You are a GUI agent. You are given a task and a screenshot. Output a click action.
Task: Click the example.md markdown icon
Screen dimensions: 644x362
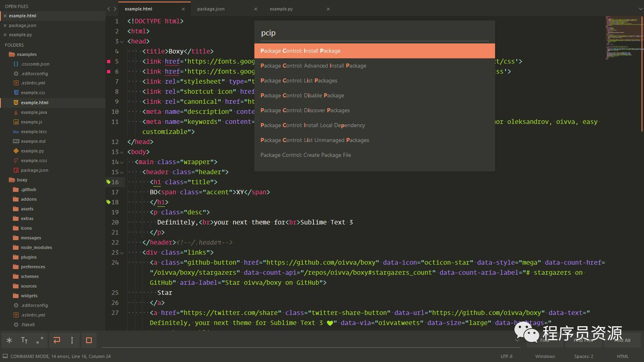[16, 141]
